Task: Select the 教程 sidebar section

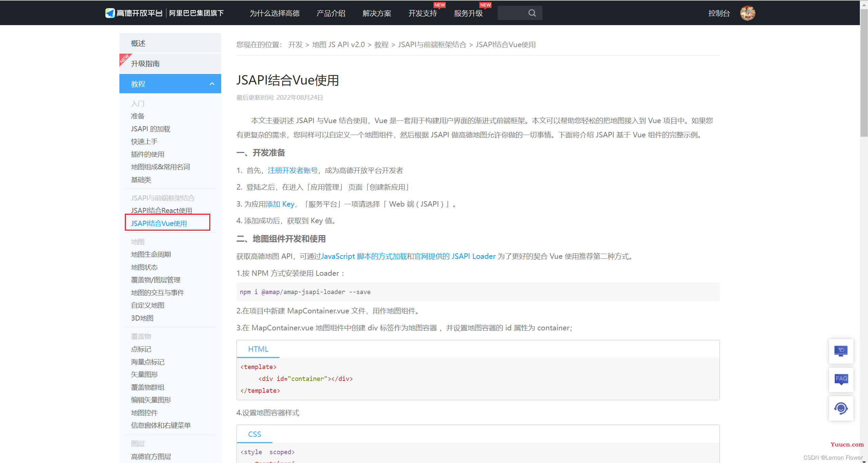Action: pyautogui.click(x=170, y=84)
